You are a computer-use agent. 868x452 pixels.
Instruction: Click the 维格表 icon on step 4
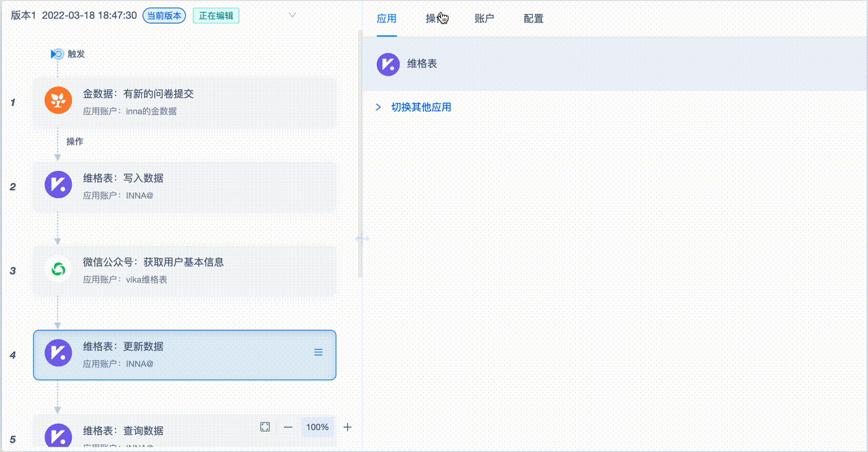coord(58,353)
